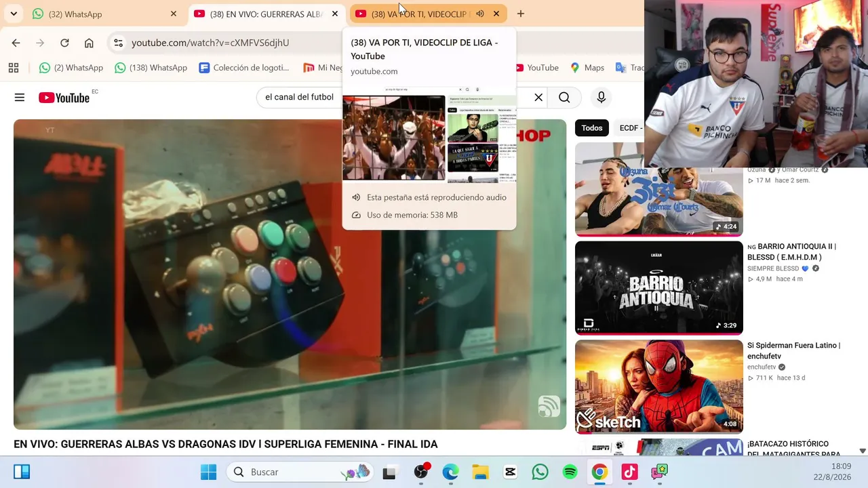The height and width of the screenshot is (488, 868).
Task: Open a new browser tab
Action: click(x=521, y=14)
